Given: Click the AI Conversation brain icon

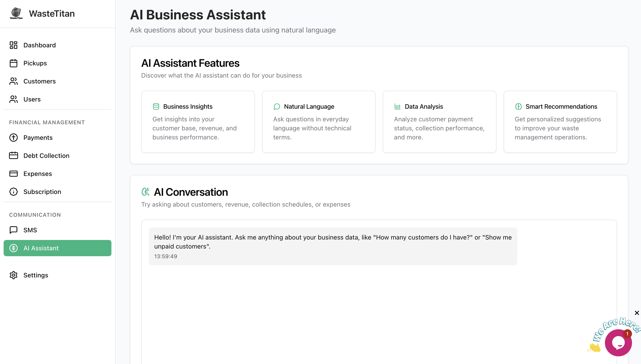Looking at the screenshot, I should pos(145,192).
